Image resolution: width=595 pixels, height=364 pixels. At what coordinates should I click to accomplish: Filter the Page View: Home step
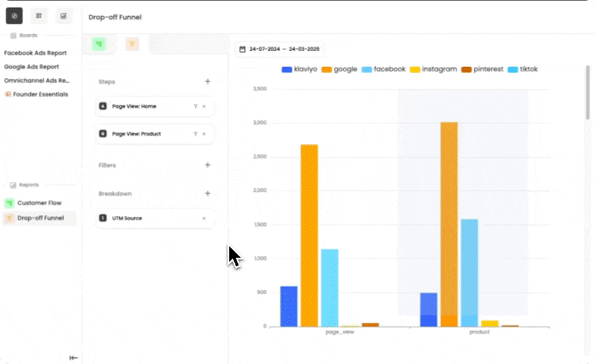[196, 106]
